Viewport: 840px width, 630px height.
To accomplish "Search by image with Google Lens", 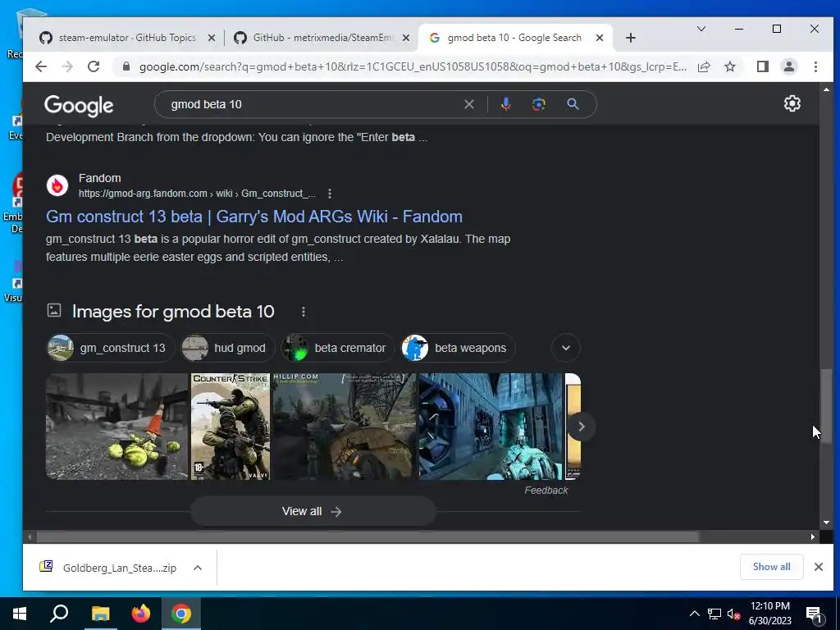I will 538,104.
